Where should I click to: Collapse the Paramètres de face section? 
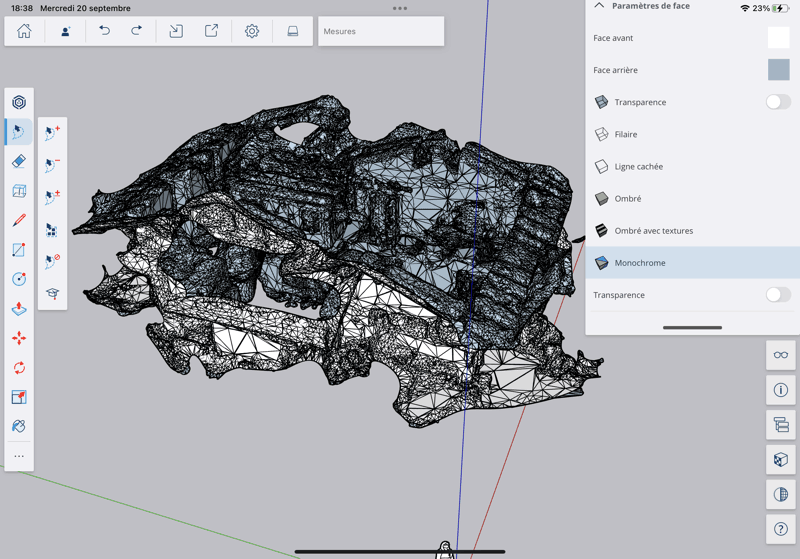[x=599, y=6]
